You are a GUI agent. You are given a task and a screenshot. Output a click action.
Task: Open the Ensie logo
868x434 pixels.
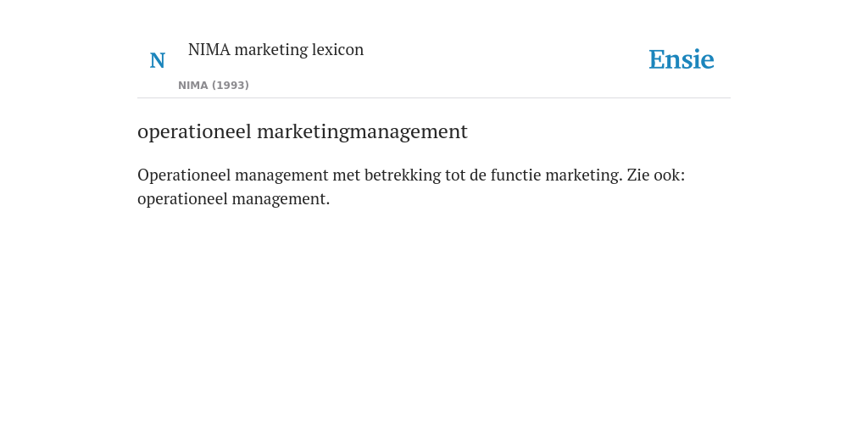coord(682,59)
